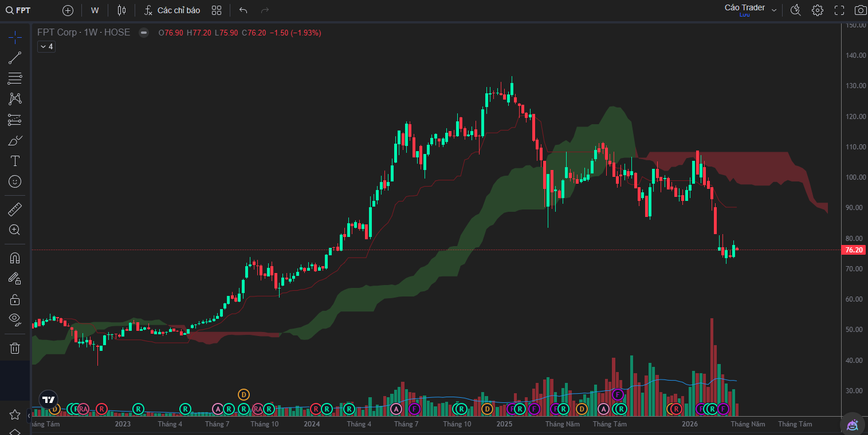Open the emoji and icons tool

tap(15, 181)
